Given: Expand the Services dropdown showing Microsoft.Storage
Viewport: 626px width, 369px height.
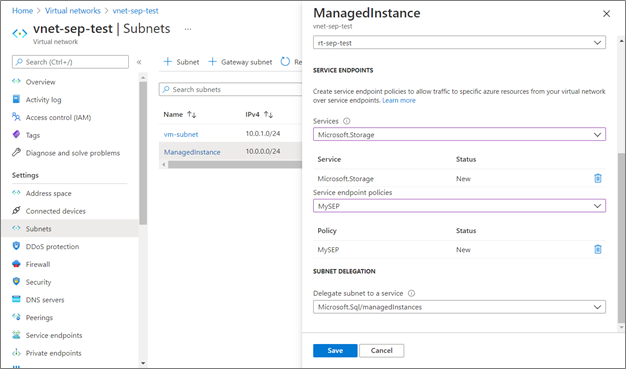Looking at the screenshot, I should coord(459,135).
